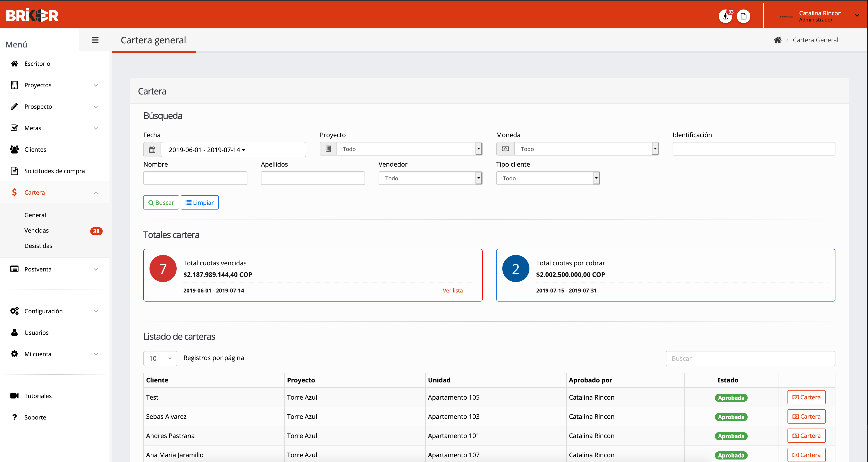Click the Soporte question mark icon
Image resolution: width=868 pixels, height=462 pixels.
[14, 417]
